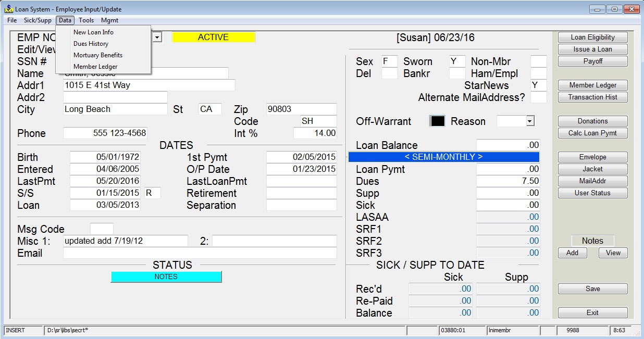Screen dimensions: 644x339
Task: View the member's Transaction Hist
Action: click(592, 97)
